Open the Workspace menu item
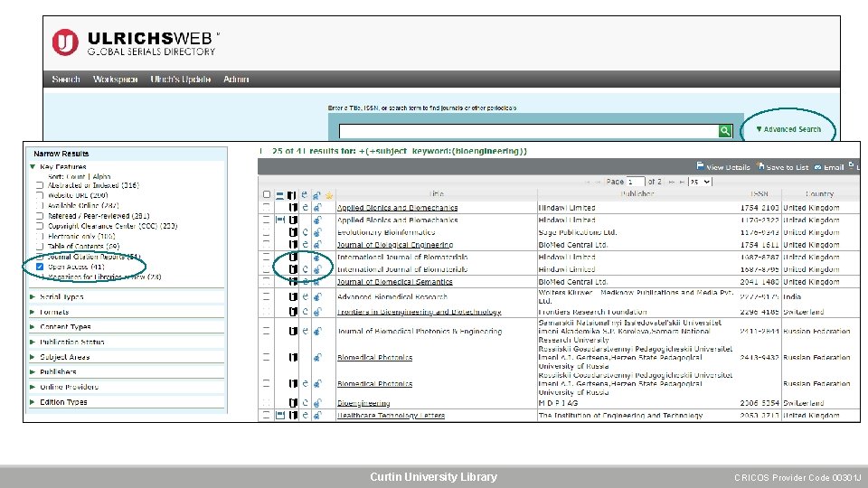The image size is (868, 488). coord(115,80)
